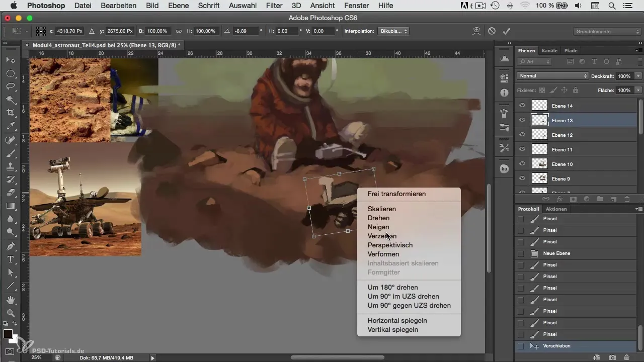The image size is (644, 362).
Task: Click the background color swatch
Action: pos(15,340)
